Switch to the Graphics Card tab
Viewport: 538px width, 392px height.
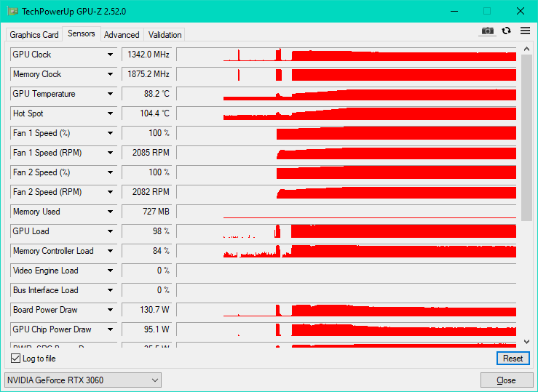(x=34, y=35)
